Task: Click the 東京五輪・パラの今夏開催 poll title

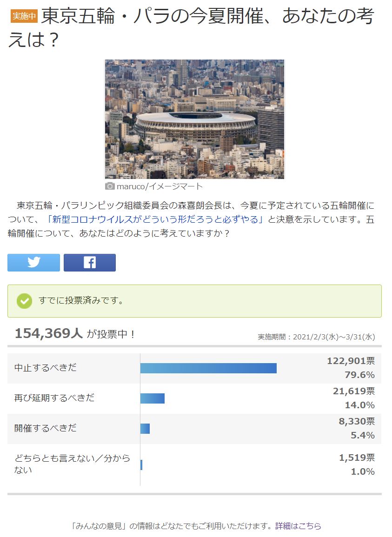Action: [x=191, y=27]
